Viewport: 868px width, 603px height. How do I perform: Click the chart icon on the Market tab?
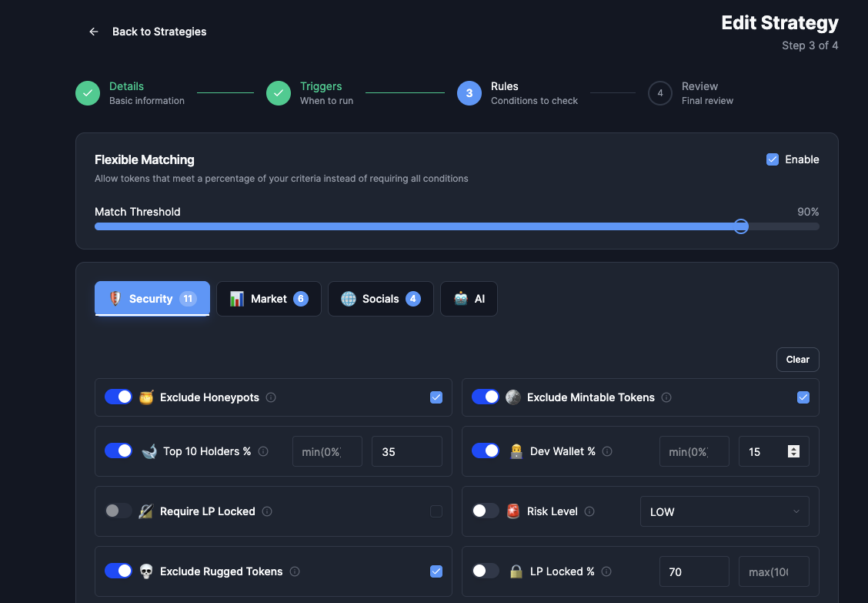235,298
